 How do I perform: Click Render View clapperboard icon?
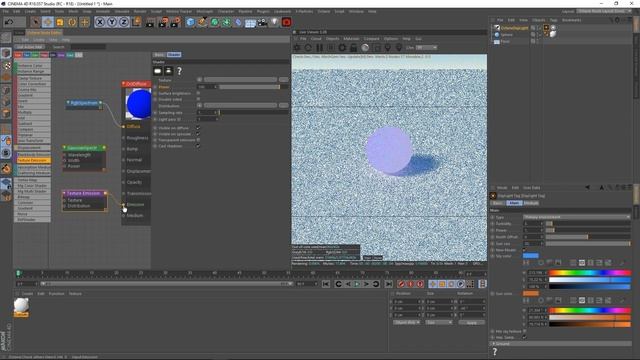click(150, 22)
